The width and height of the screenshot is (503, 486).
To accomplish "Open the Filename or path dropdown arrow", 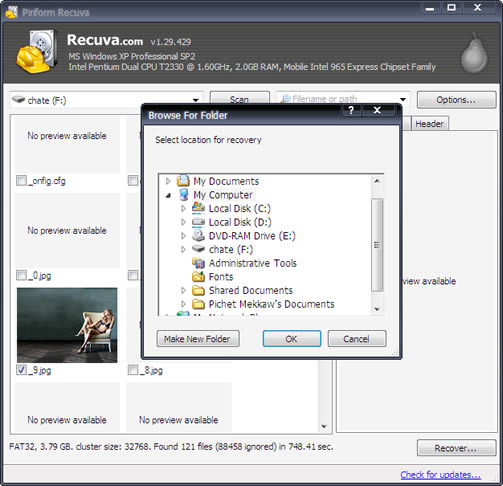I will click(x=403, y=99).
